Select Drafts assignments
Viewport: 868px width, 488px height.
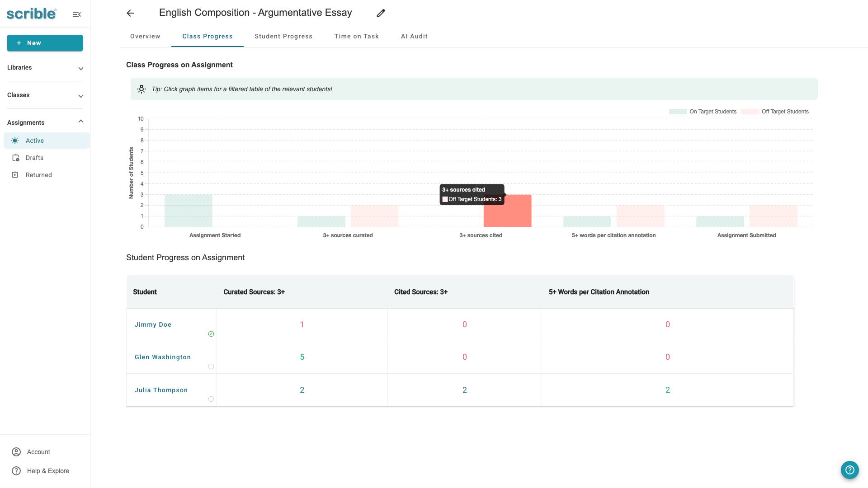coord(47,158)
